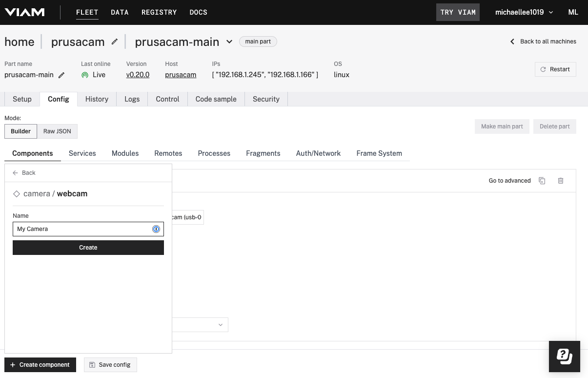
Task: Click the green Live status indicator
Action: (x=85, y=75)
